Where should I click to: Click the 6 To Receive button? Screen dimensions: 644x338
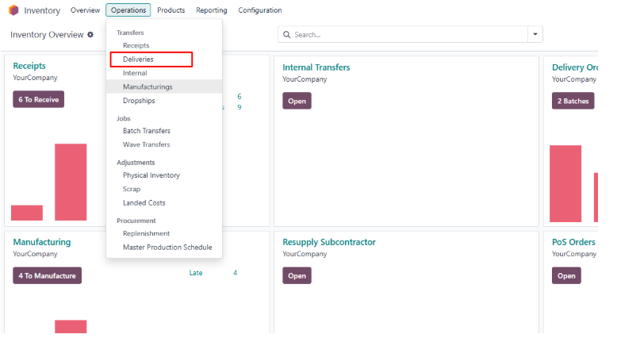(x=38, y=100)
